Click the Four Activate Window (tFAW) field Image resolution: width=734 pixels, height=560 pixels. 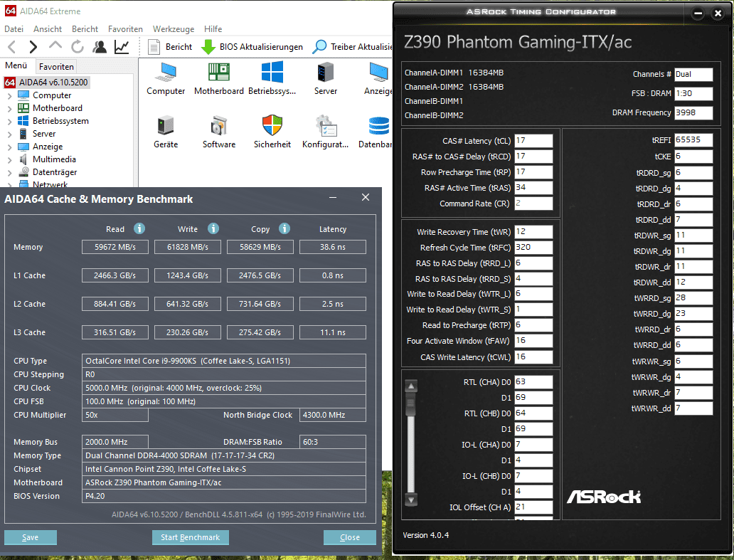[533, 341]
